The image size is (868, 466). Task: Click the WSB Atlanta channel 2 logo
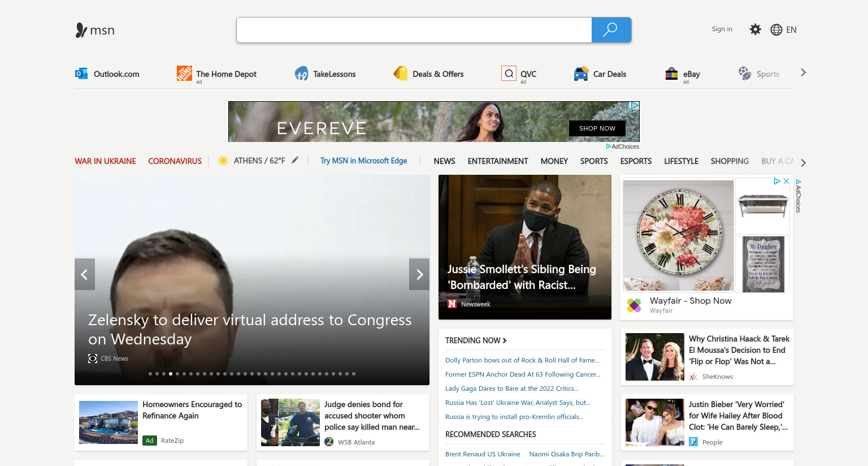click(329, 442)
